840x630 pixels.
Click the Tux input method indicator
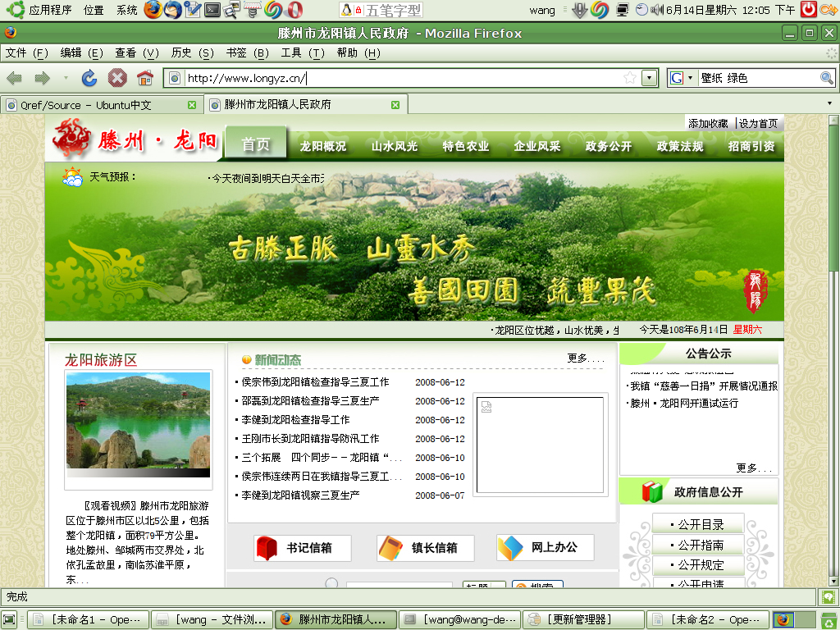point(347,10)
